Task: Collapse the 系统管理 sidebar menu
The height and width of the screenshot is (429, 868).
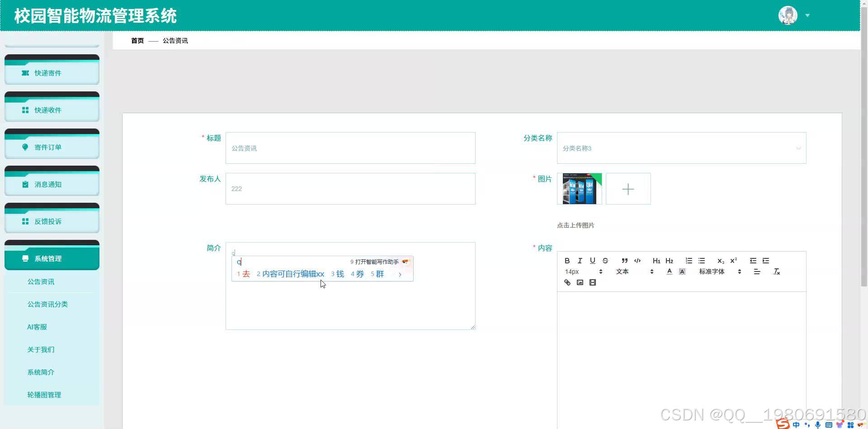Action: (x=52, y=258)
